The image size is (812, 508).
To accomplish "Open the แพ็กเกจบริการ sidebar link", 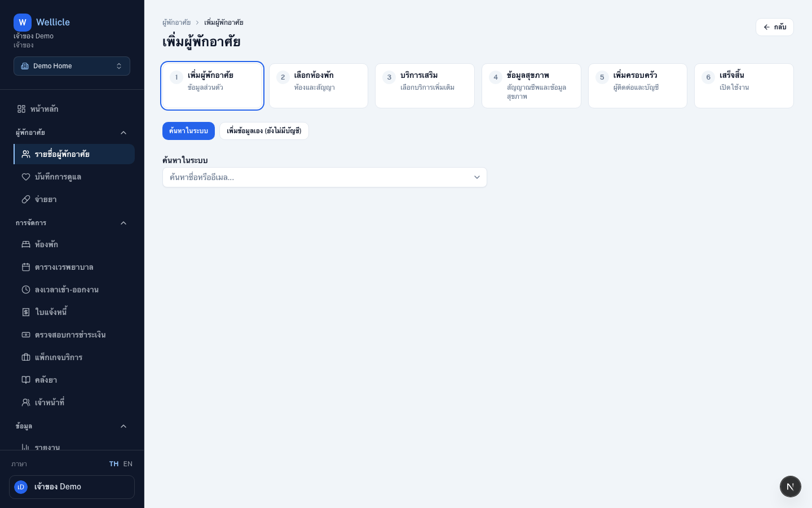I will [x=74, y=357].
